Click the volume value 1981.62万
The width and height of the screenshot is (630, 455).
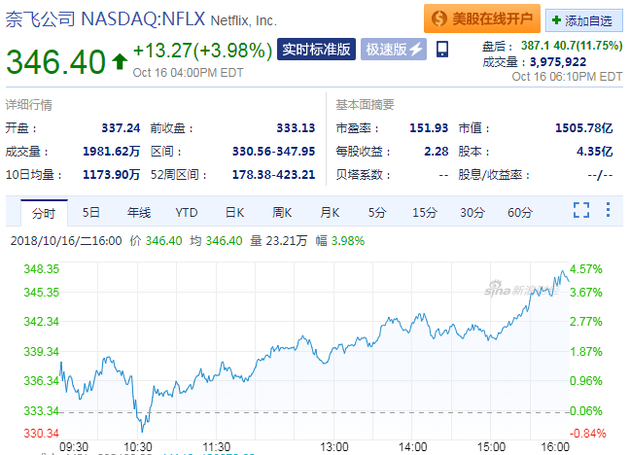[111, 152]
